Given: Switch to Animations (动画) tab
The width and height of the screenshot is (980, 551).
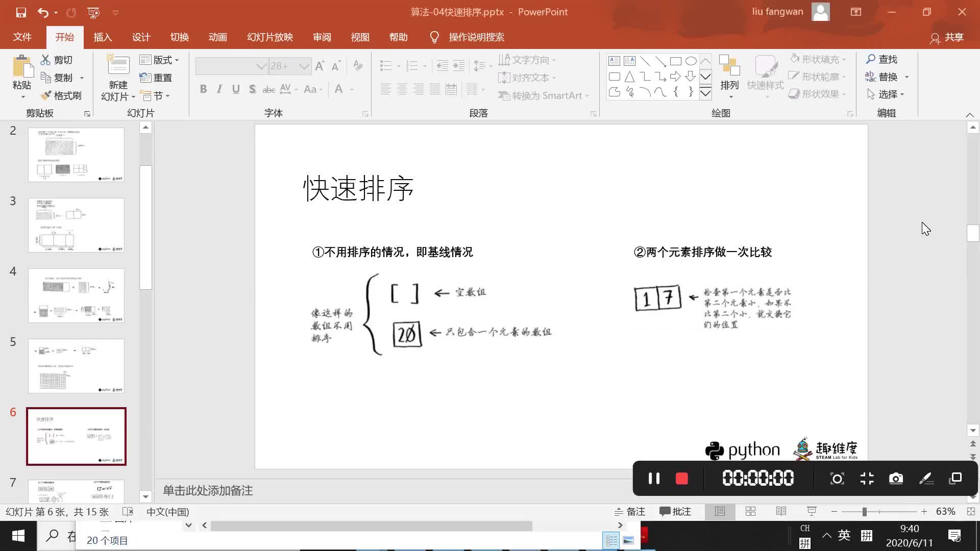Looking at the screenshot, I should (x=217, y=37).
